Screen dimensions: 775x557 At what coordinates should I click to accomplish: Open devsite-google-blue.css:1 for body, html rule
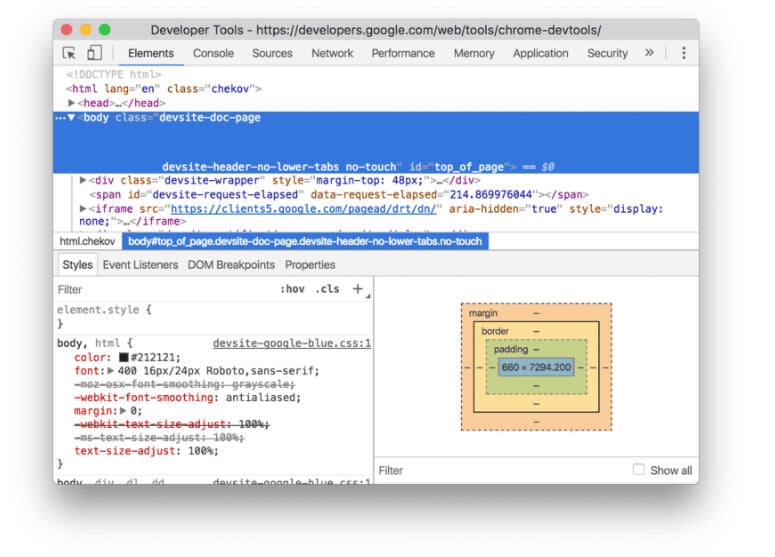pyautogui.click(x=292, y=343)
